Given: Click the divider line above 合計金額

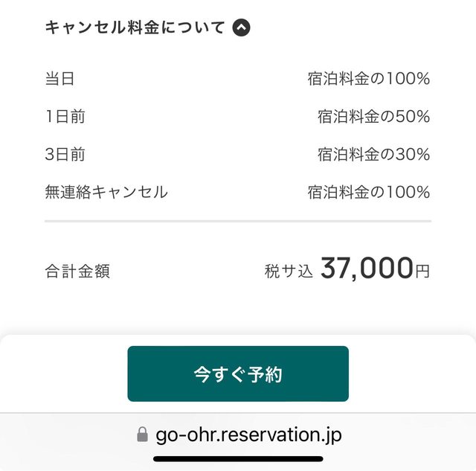Looking at the screenshot, I should [x=238, y=221].
